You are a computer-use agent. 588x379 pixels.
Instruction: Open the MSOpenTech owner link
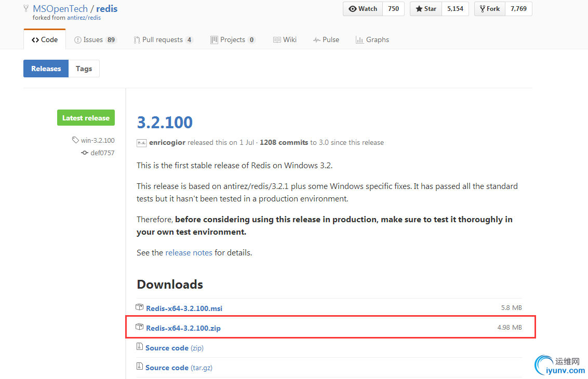pyautogui.click(x=60, y=9)
